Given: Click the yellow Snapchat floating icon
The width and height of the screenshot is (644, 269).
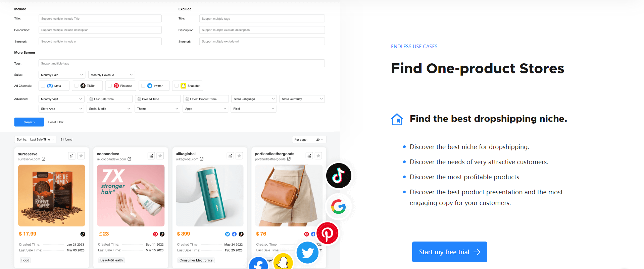Looking at the screenshot, I should (x=283, y=261).
